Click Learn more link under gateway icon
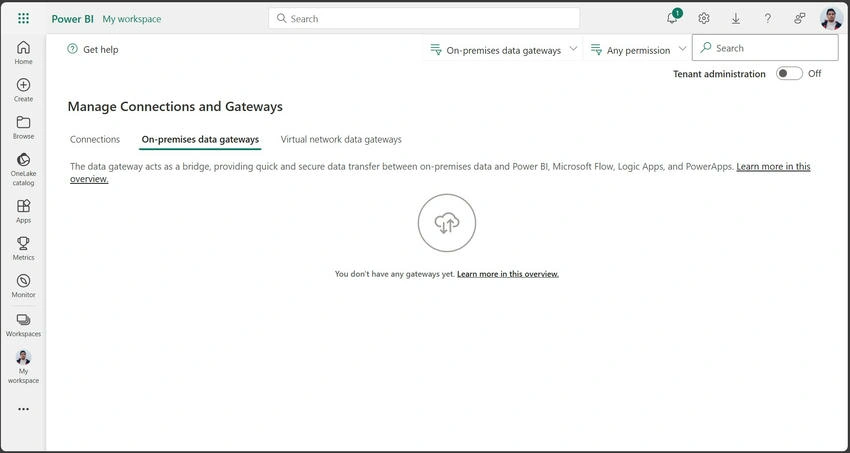This screenshot has height=453, width=850. coord(507,274)
